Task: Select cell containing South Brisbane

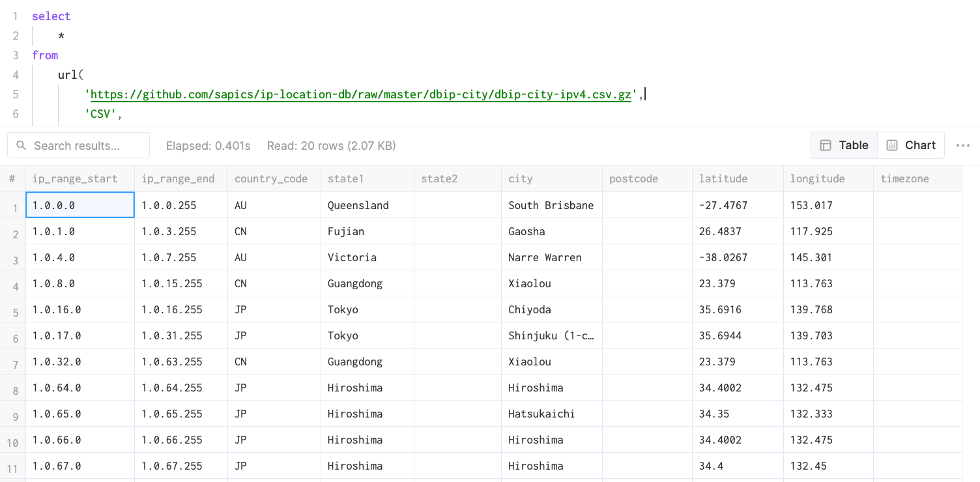Action: pos(551,205)
